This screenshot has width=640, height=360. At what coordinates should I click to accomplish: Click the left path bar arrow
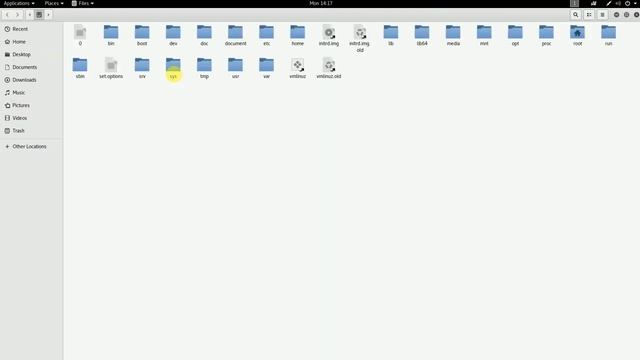29,15
